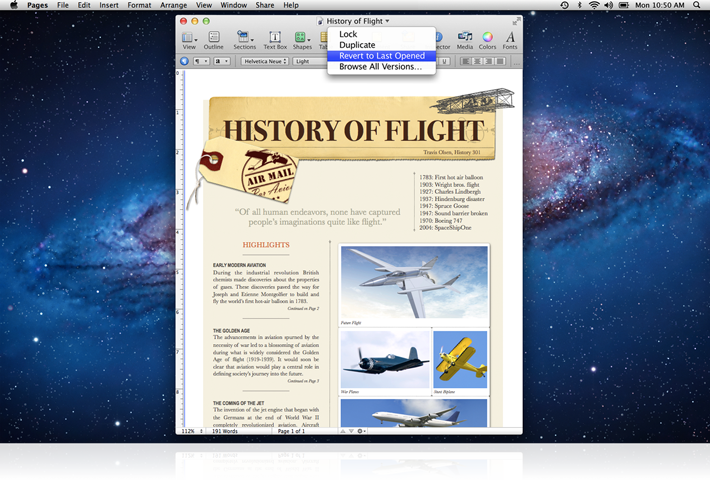Toggle the styles drawer button
This screenshot has width=710, height=485.
coord(184,61)
